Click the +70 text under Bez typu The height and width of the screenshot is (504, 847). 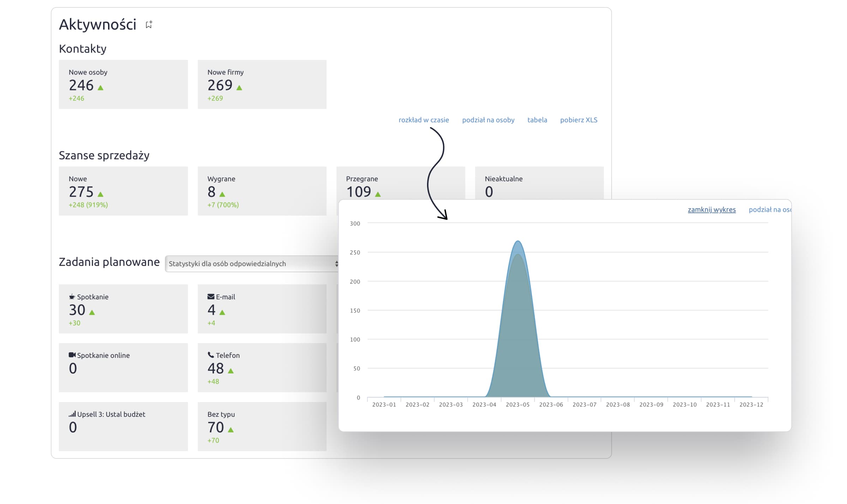pos(213,440)
